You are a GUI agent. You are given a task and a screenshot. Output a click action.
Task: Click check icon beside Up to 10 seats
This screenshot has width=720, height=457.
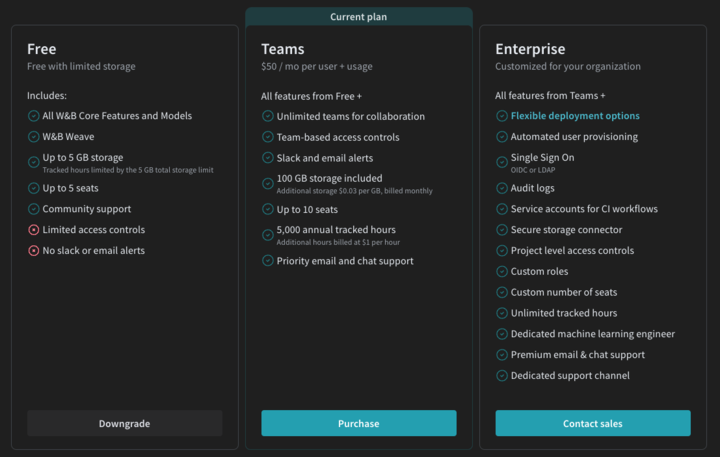tap(268, 209)
